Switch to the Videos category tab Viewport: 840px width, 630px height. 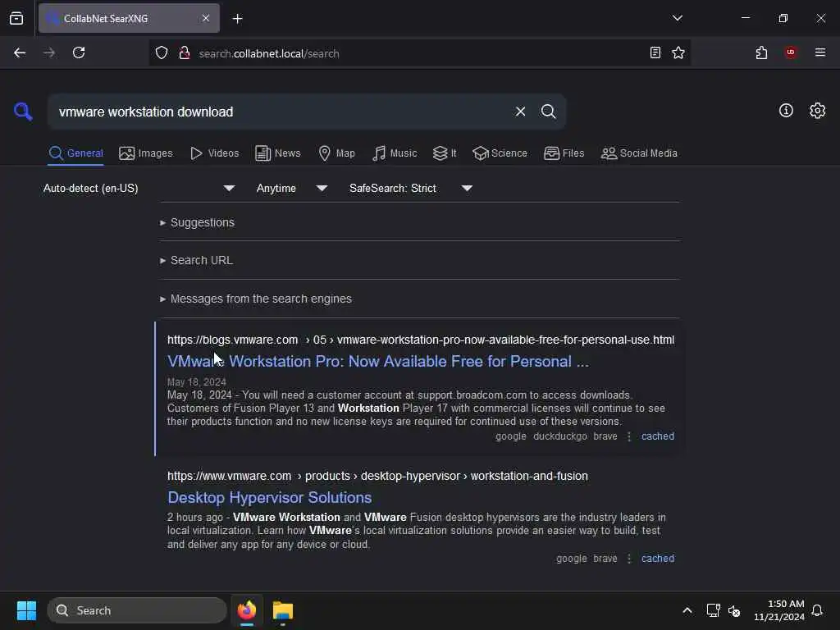pos(215,153)
